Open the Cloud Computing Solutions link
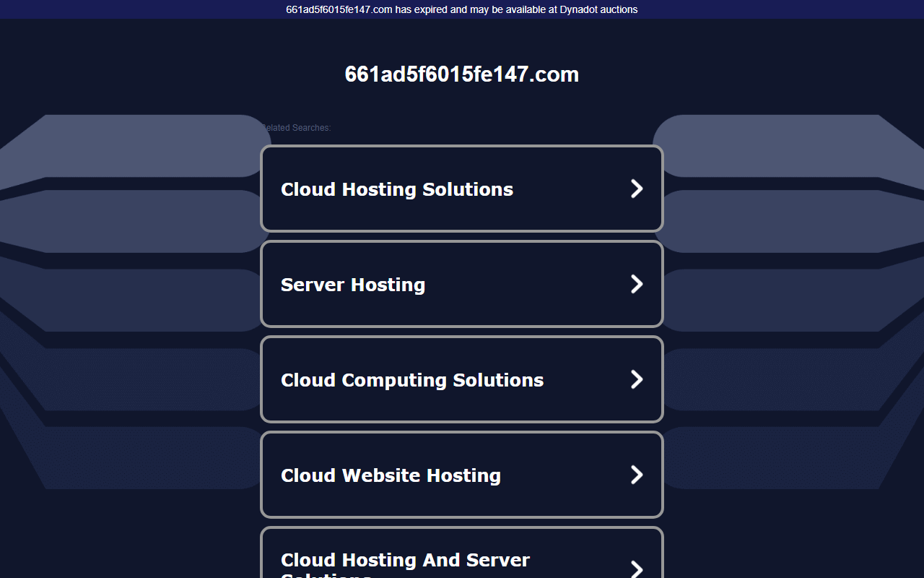The image size is (924, 578). (x=461, y=379)
